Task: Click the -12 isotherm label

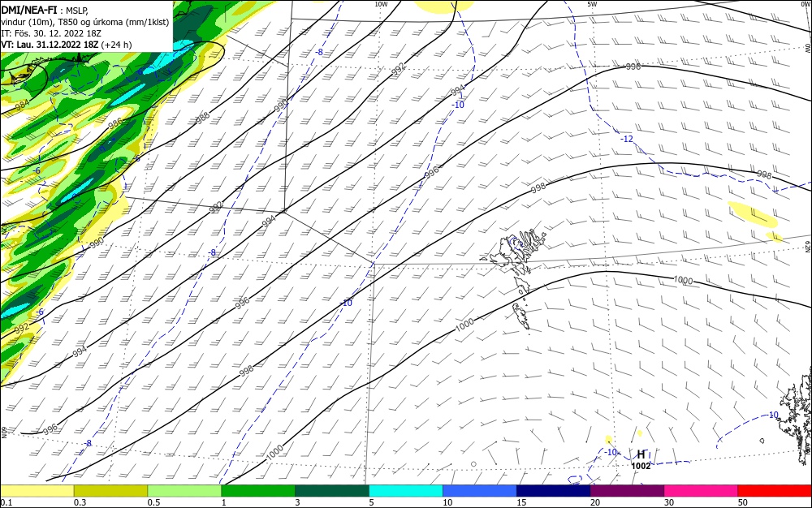Action: pos(627,139)
